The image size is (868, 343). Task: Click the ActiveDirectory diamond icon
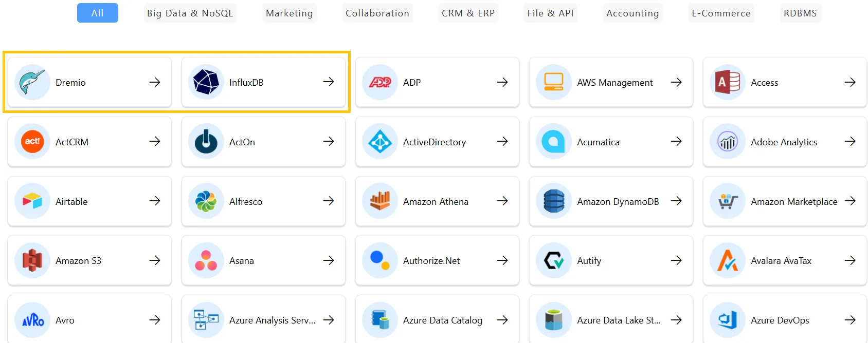pyautogui.click(x=380, y=142)
